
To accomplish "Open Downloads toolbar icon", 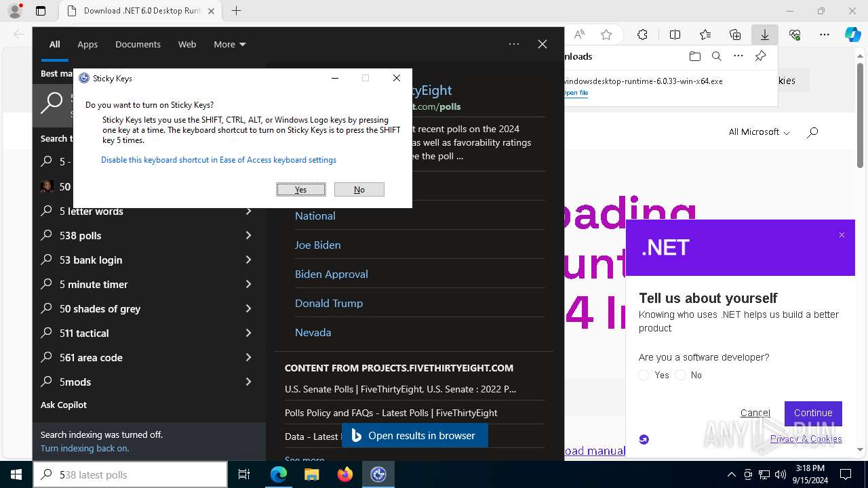I will 764,35.
